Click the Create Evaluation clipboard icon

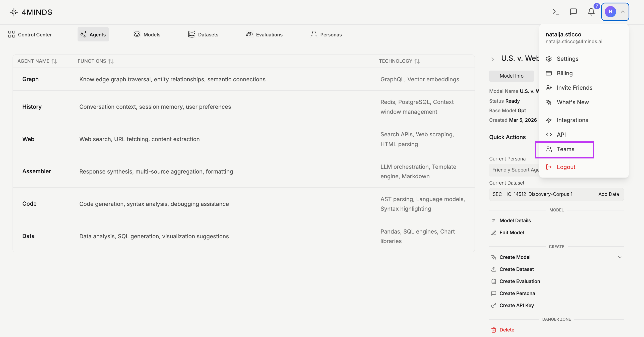click(494, 281)
